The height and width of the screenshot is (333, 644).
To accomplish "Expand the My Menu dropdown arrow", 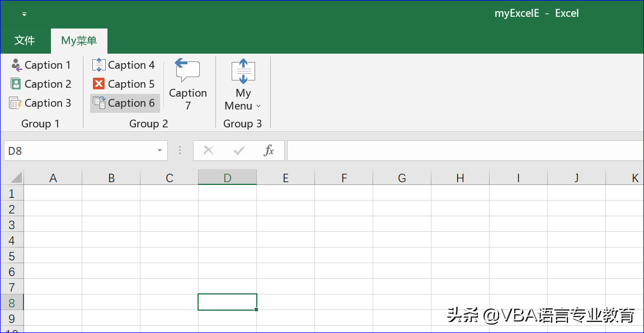I will 258,106.
